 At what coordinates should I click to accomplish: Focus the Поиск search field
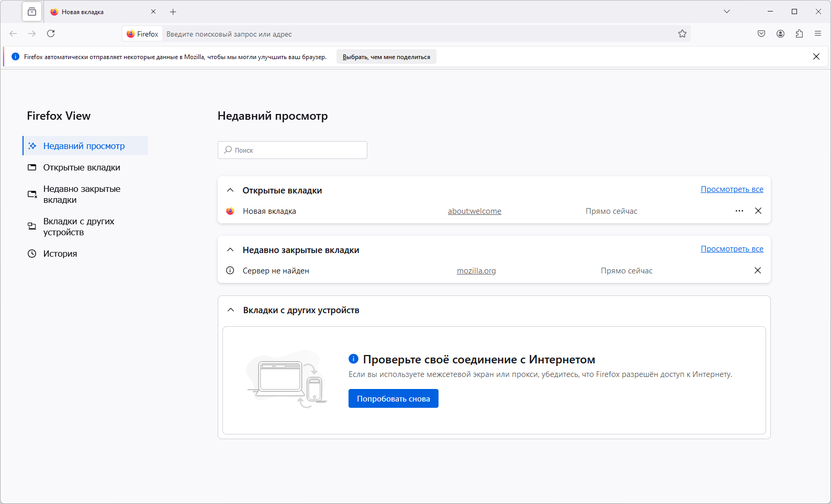(x=293, y=150)
